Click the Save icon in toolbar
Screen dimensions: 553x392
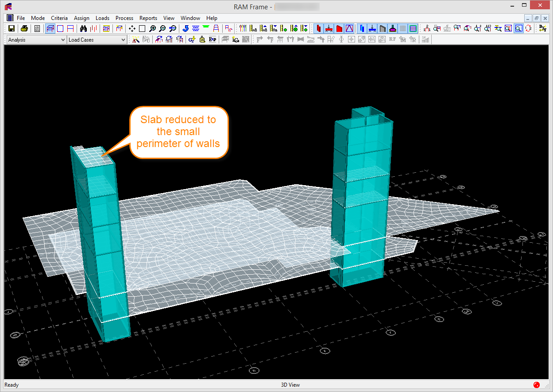tap(12, 28)
